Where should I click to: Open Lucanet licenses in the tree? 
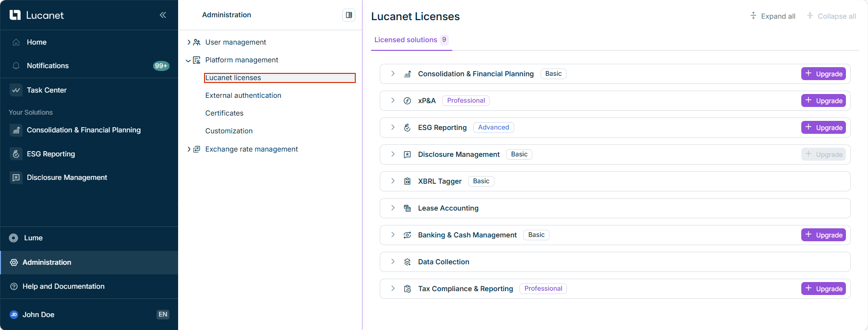click(279, 78)
